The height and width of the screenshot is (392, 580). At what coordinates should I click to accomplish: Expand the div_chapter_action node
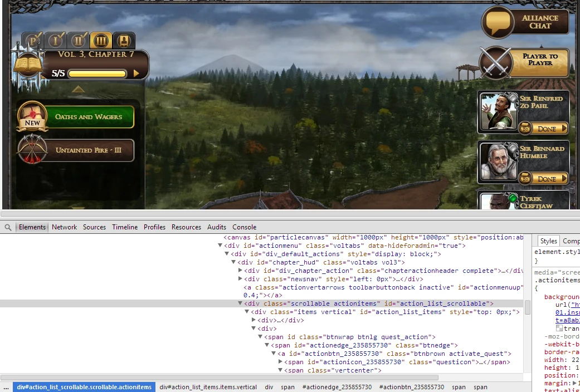coord(240,270)
